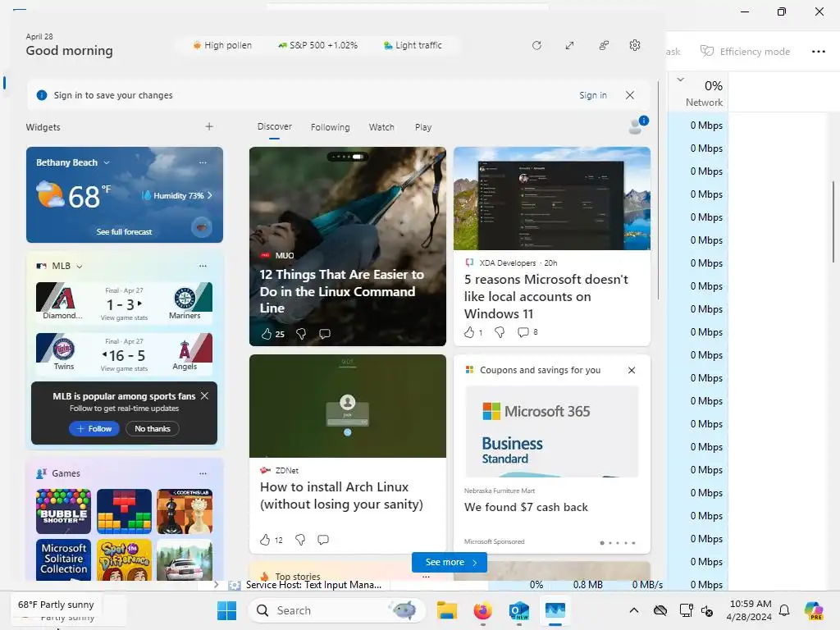Open widgets settings gear

click(x=635, y=46)
